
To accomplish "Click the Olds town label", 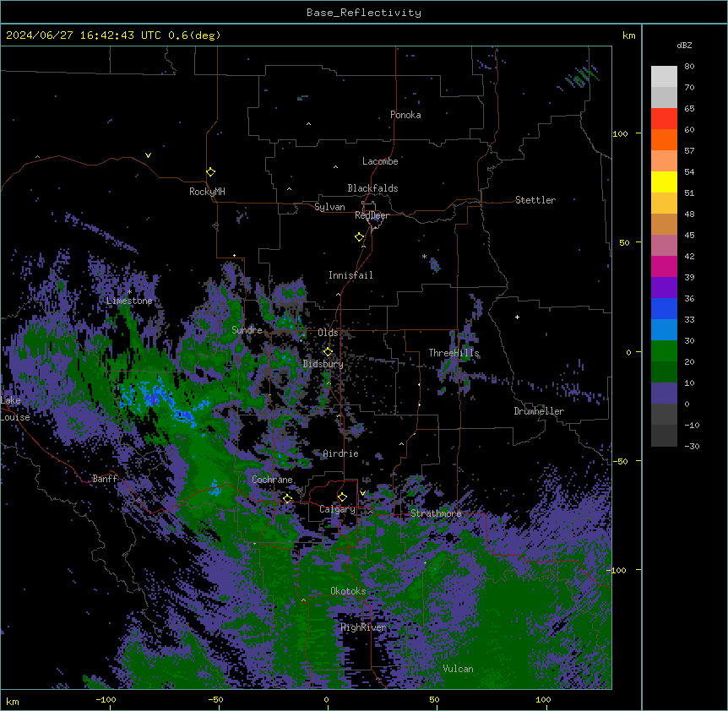I will pos(328,333).
